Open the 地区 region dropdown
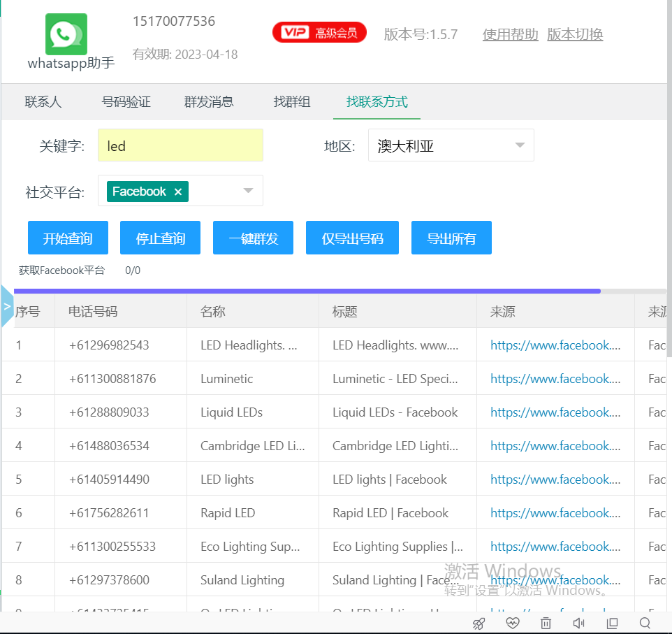Image resolution: width=672 pixels, height=634 pixels. pos(451,145)
